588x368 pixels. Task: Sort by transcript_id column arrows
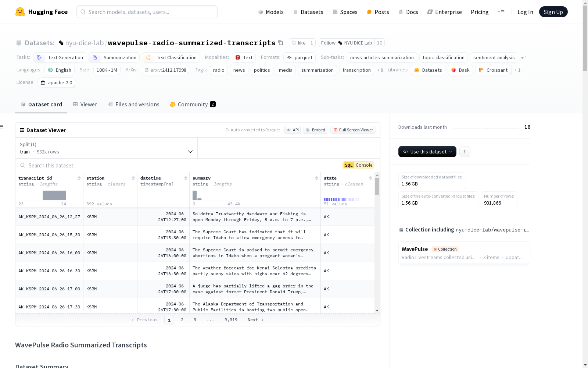79,178
